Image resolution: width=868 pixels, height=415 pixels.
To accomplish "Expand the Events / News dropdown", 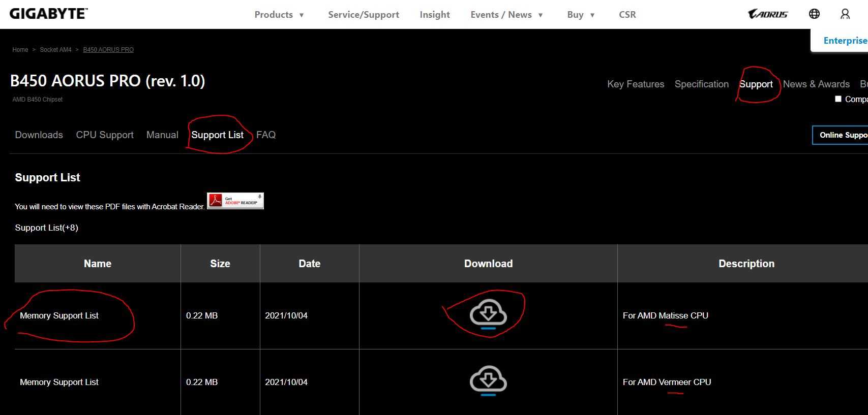I will tap(506, 15).
